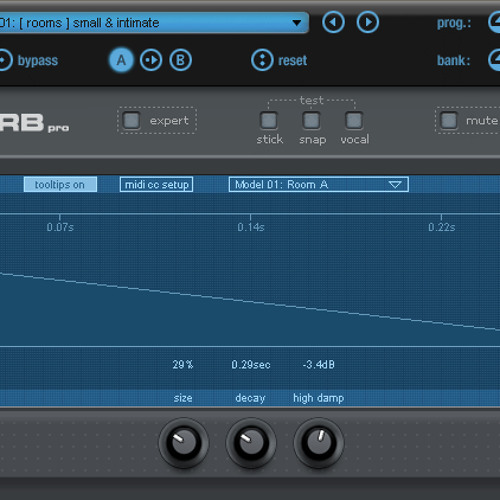Select the A compare slot
This screenshot has height=500, width=500.
point(121,60)
